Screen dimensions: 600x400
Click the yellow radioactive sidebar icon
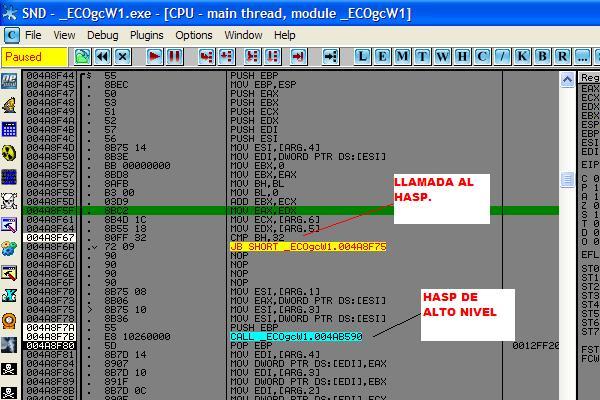[x=9, y=153]
